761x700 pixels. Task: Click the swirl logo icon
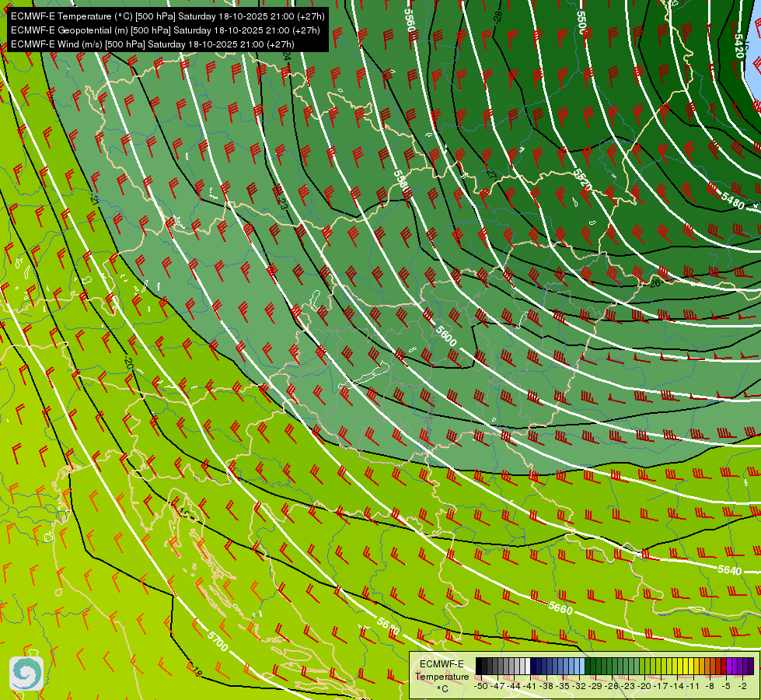click(26, 674)
